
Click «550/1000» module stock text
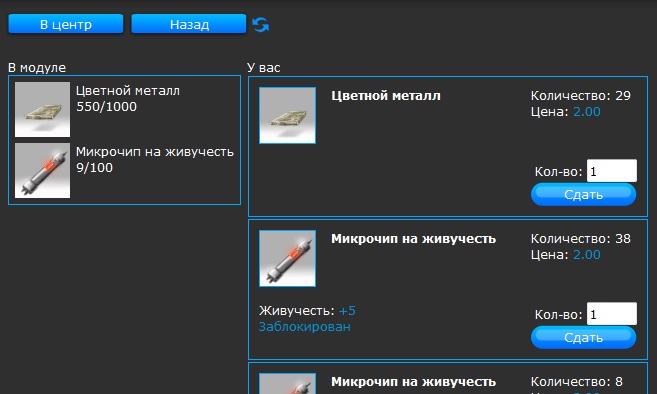tap(106, 106)
